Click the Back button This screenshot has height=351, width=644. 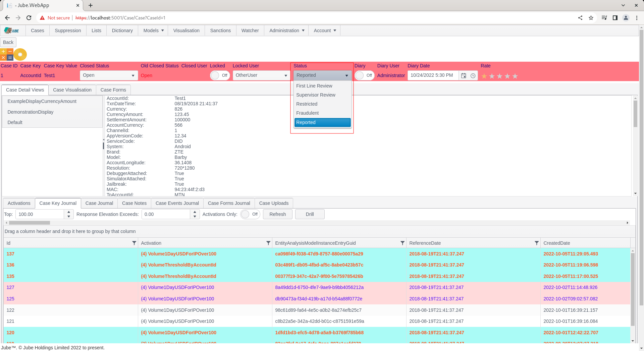pos(8,42)
